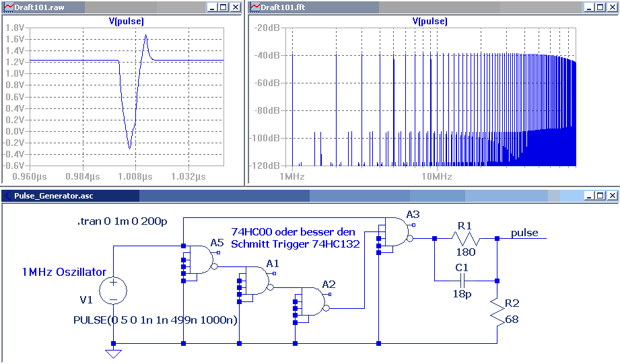This screenshot has width=620, height=364.
Task: Click the PULSE(0 5 0 1n 1n 499n 1000n) value
Action: tap(156, 320)
